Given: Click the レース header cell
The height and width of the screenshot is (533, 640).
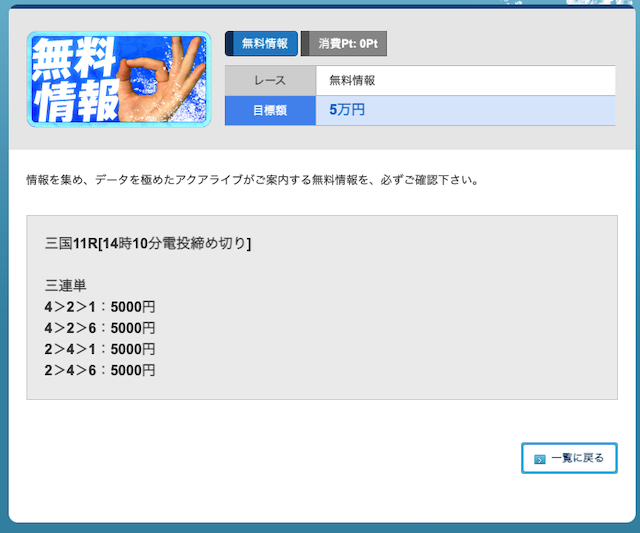Looking at the screenshot, I should [x=270, y=80].
